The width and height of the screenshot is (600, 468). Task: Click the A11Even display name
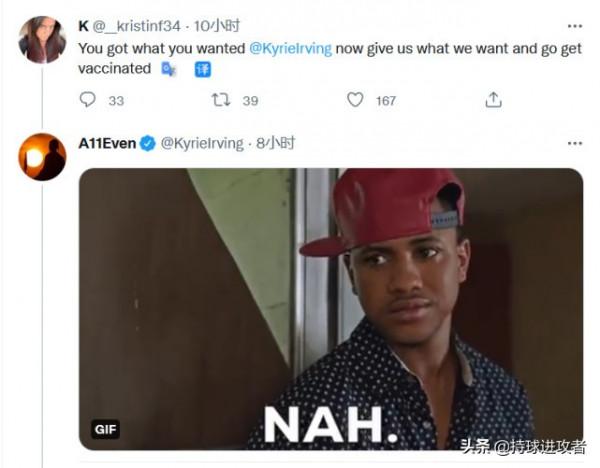tap(107, 143)
